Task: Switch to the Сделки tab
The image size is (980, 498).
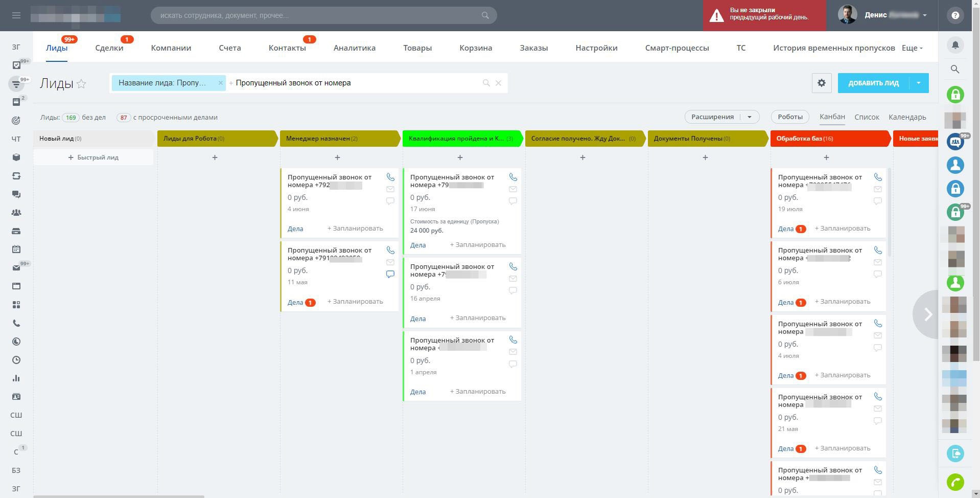Action: [109, 48]
